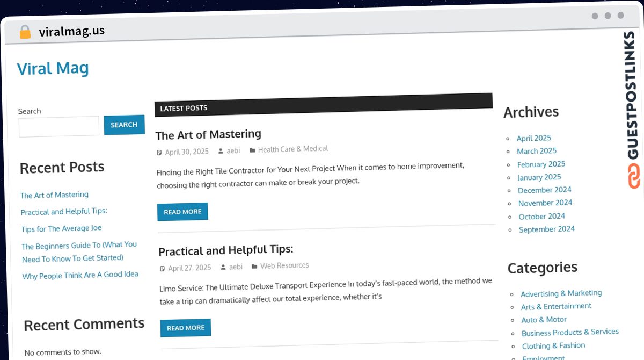Open Read More for The Art of Mastering
Viewport: 644px width, 360px height.
[x=182, y=212]
